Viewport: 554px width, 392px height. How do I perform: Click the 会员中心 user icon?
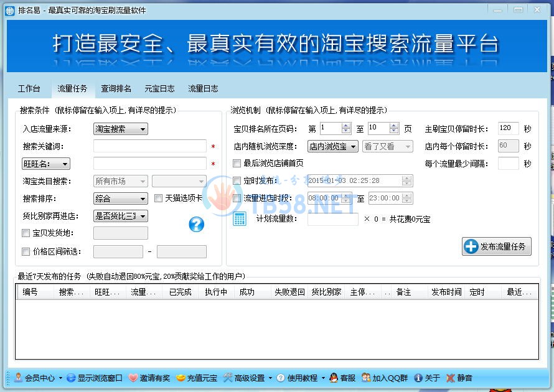[19, 378]
